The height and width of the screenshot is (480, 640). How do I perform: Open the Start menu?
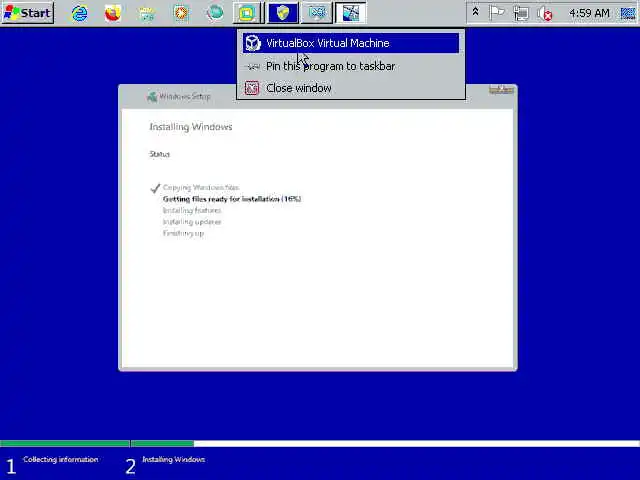click(x=28, y=13)
